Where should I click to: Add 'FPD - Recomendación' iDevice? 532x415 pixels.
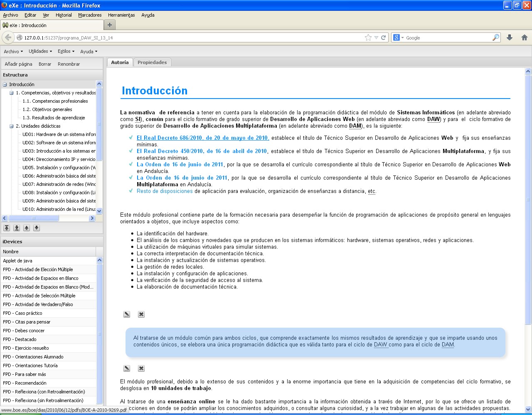coord(49,383)
